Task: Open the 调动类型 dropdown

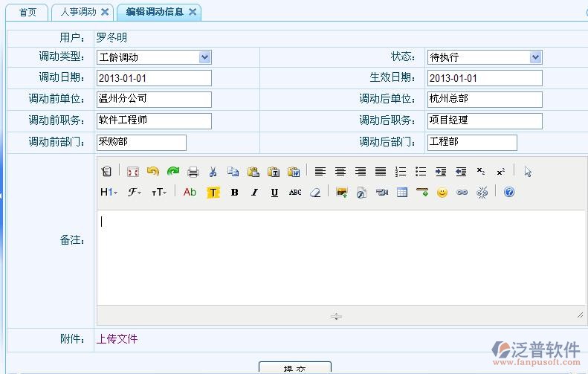Action: pyautogui.click(x=204, y=57)
